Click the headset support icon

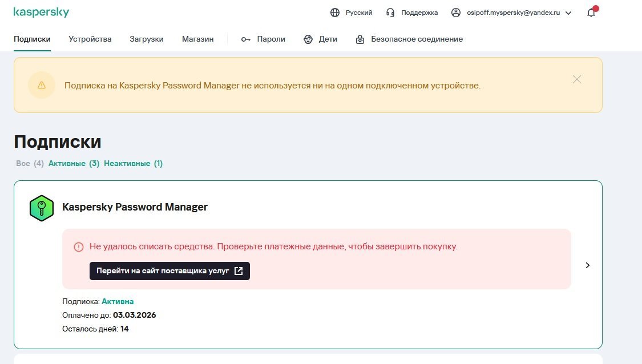[x=390, y=13]
